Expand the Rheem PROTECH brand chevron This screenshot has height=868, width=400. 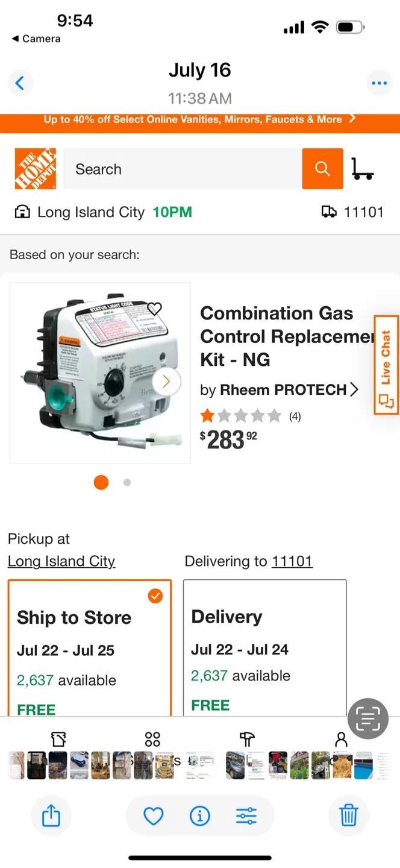[x=354, y=389]
